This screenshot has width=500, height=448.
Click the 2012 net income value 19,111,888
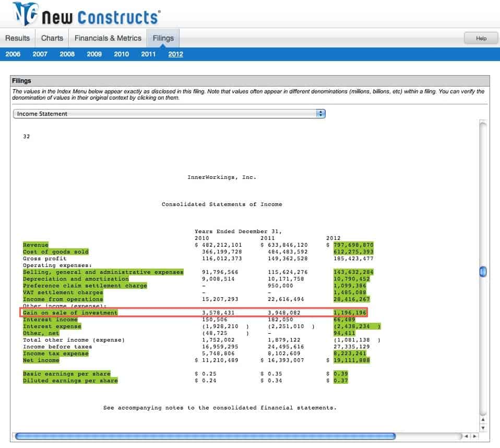pos(352,360)
